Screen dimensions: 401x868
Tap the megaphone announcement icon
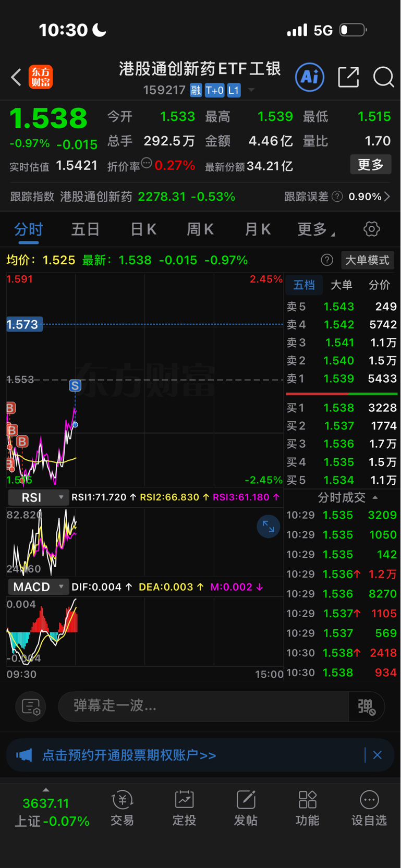[x=24, y=755]
